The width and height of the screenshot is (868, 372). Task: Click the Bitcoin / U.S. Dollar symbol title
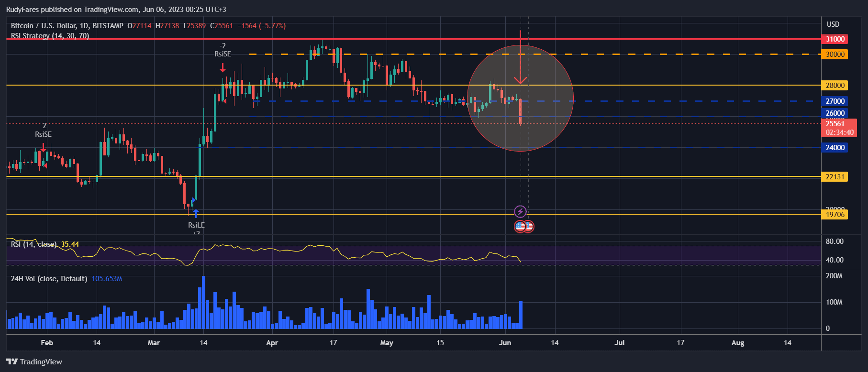[67, 26]
